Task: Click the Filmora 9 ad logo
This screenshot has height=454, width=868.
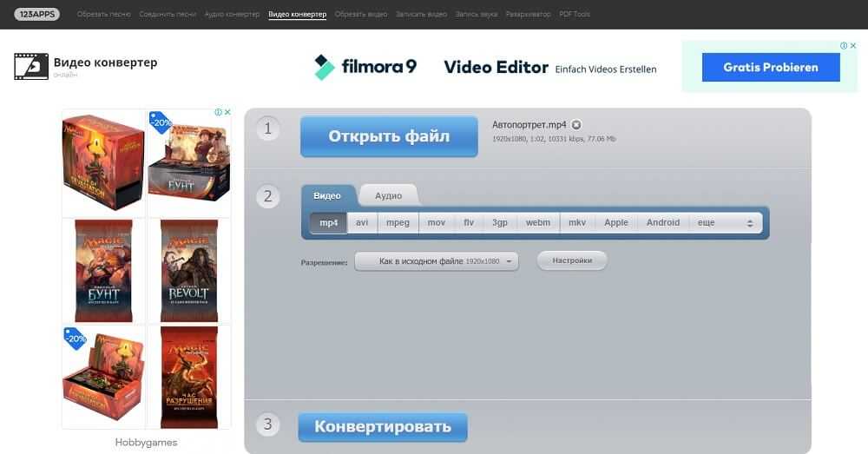Action: click(365, 67)
